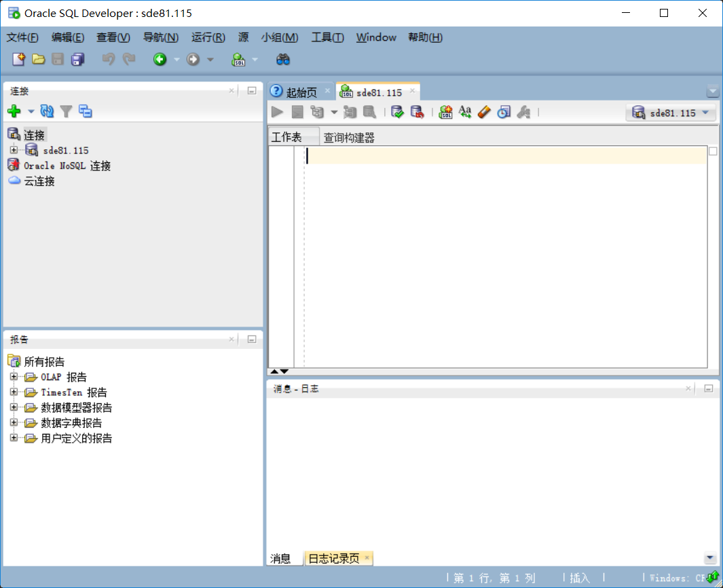Click the Undo arrow icon
The width and height of the screenshot is (723, 588).
(x=109, y=59)
